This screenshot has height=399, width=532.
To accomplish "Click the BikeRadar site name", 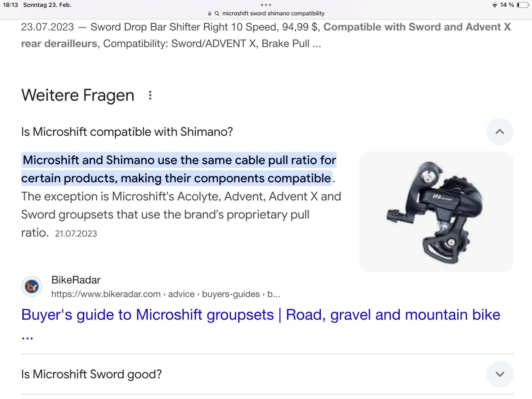I will point(76,280).
